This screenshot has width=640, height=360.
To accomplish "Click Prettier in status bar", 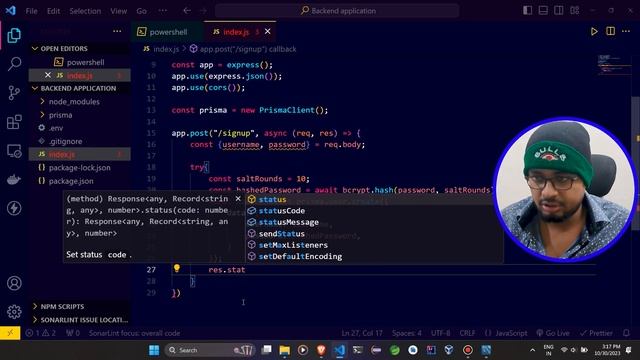I will point(596,333).
